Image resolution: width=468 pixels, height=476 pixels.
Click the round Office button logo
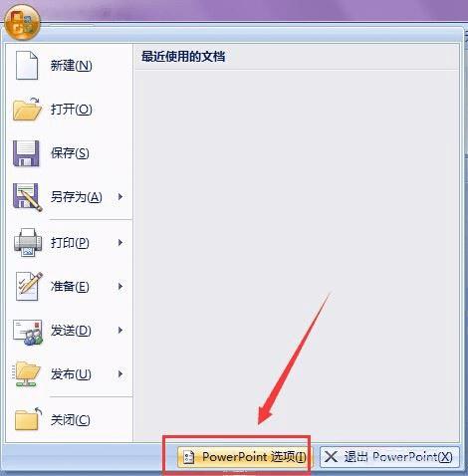pyautogui.click(x=23, y=23)
